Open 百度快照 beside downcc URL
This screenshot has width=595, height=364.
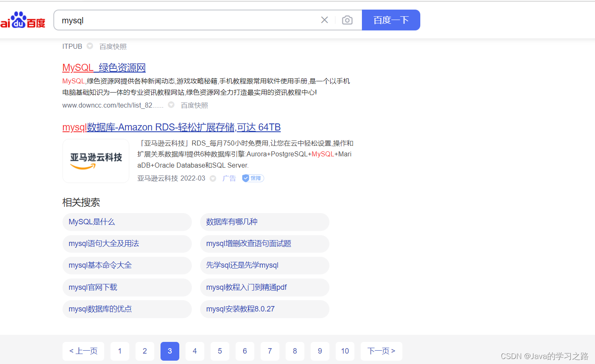click(194, 105)
